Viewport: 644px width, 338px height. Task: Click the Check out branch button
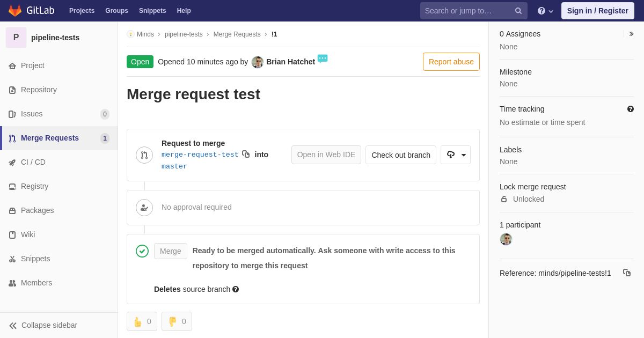tap(401, 155)
